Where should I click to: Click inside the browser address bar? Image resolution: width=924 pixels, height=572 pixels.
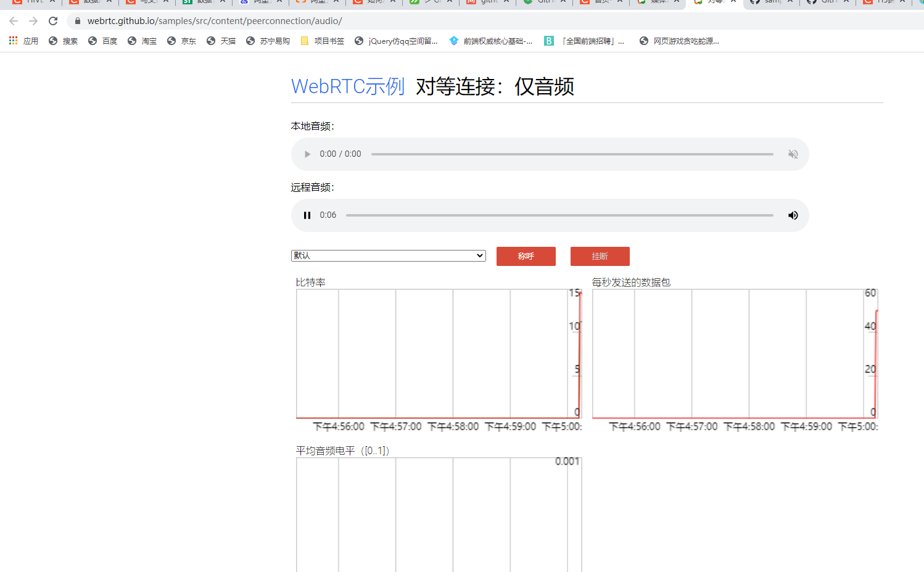point(247,20)
